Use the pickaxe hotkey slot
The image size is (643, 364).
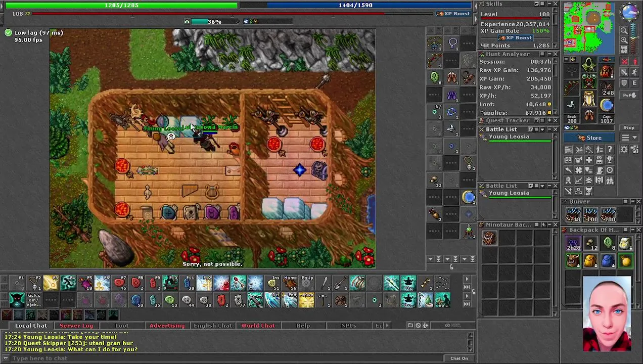pos(324,301)
